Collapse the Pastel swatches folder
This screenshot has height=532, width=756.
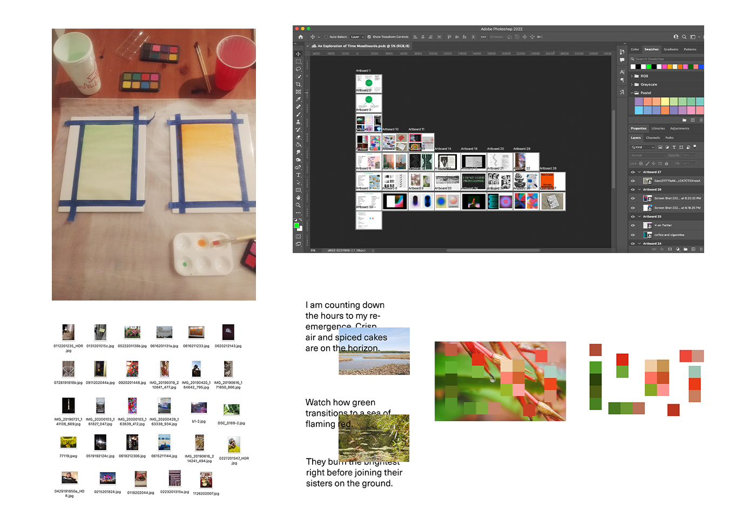(x=632, y=93)
